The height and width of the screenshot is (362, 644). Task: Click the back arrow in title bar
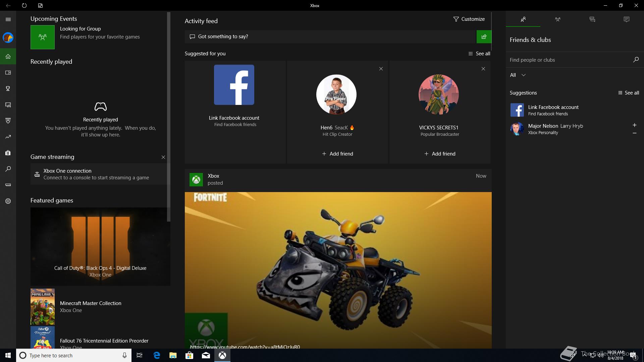pos(8,5)
